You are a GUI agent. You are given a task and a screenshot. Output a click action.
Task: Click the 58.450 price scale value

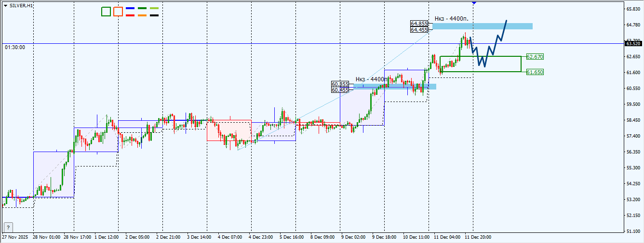(x=633, y=120)
